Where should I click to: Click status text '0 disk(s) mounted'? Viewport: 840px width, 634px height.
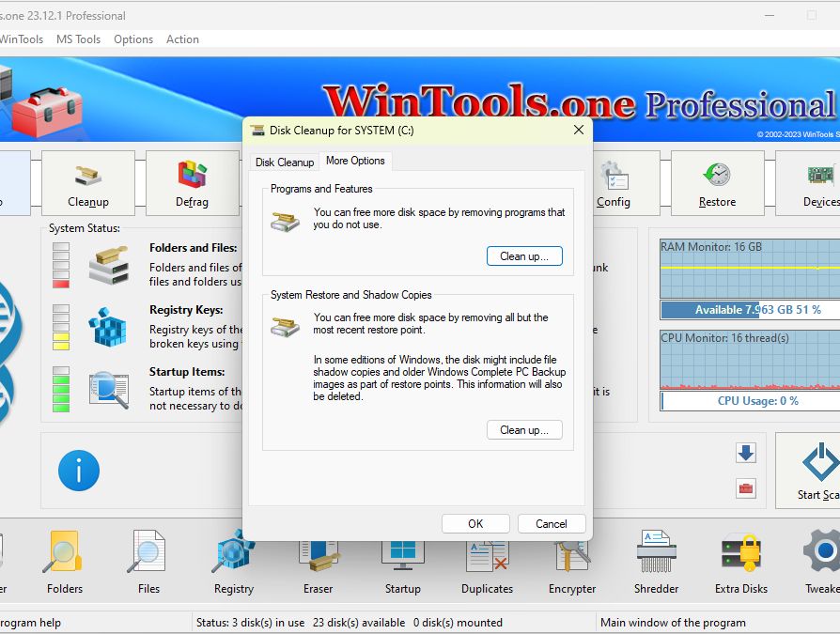click(x=458, y=623)
